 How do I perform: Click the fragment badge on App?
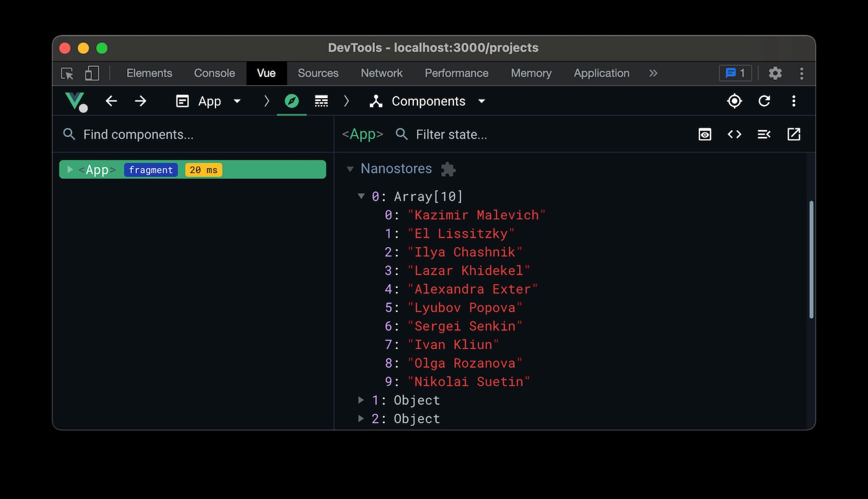click(x=151, y=170)
